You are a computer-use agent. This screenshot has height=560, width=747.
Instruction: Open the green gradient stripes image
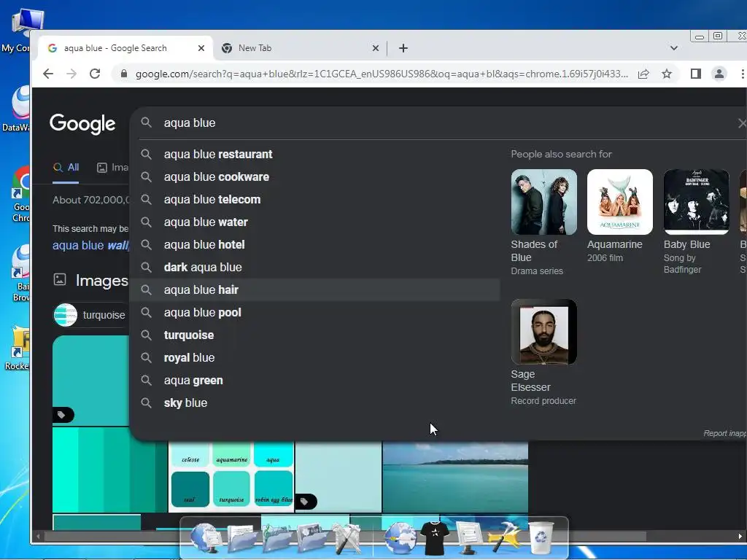109,470
